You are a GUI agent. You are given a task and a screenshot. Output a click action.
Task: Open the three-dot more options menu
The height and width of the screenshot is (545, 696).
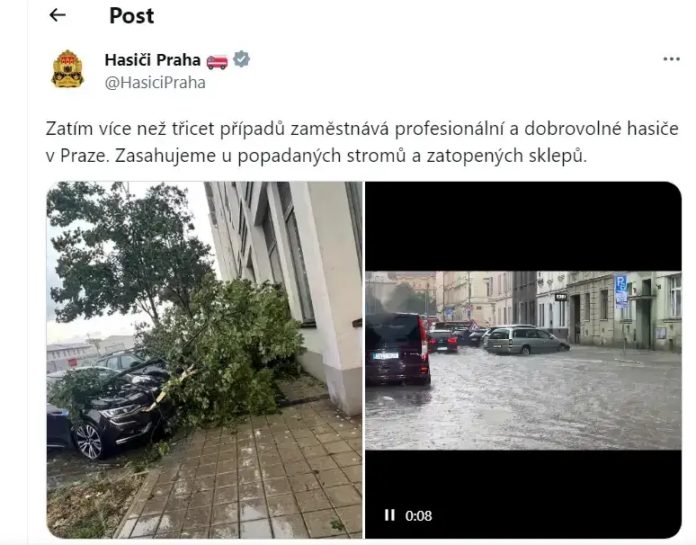coord(671,59)
